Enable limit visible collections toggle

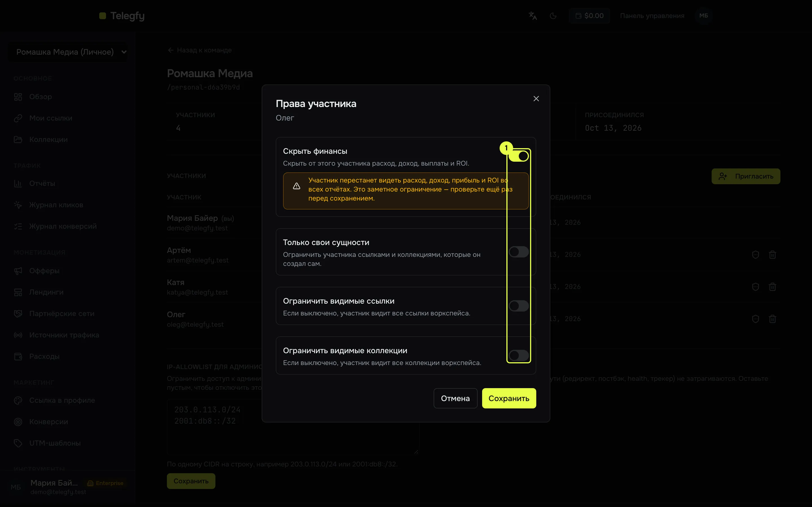518,355
